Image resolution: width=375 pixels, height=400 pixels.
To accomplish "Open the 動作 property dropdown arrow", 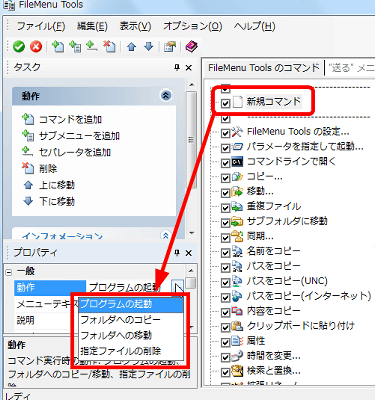I will [178, 287].
